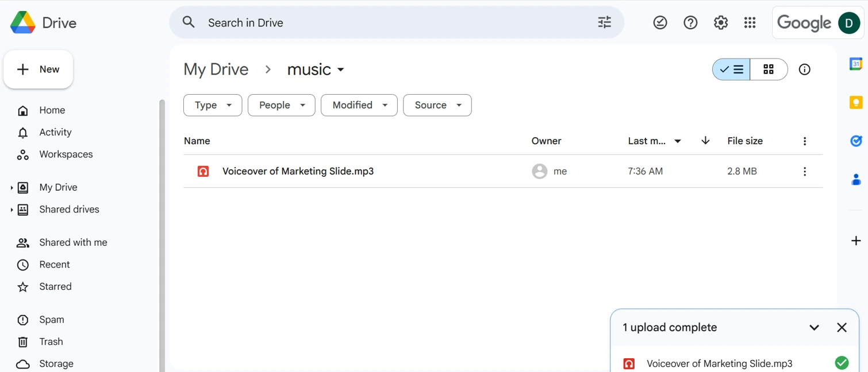
Task: Open Google Calendar in the side panel
Action: (855, 64)
